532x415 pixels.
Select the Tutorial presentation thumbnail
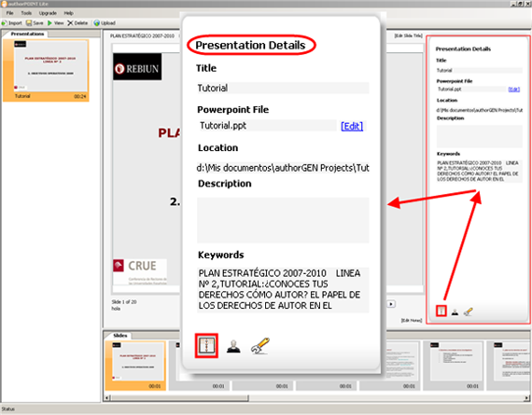point(46,71)
